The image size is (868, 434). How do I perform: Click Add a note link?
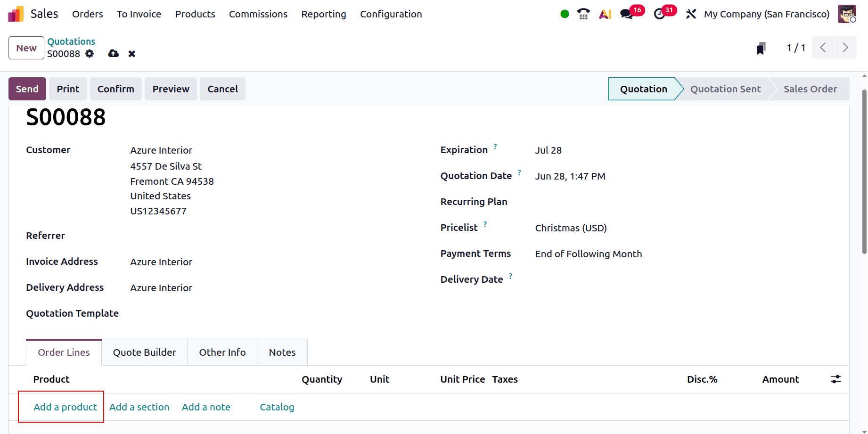tap(206, 407)
